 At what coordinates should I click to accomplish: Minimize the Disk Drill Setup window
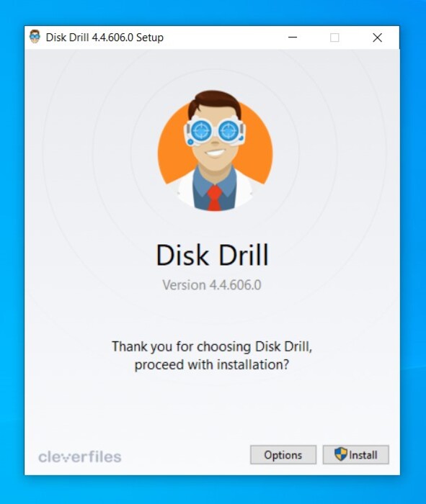(x=293, y=37)
